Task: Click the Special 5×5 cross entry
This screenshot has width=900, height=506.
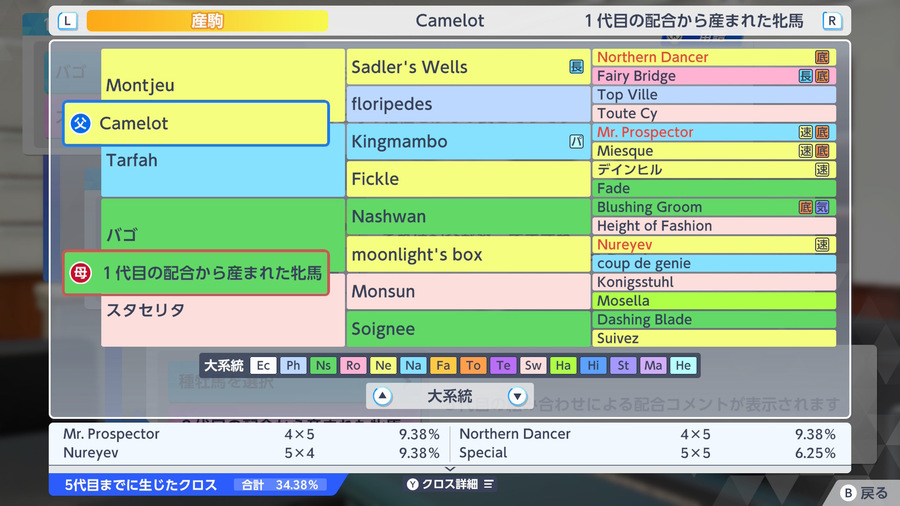Action: pyautogui.click(x=647, y=453)
